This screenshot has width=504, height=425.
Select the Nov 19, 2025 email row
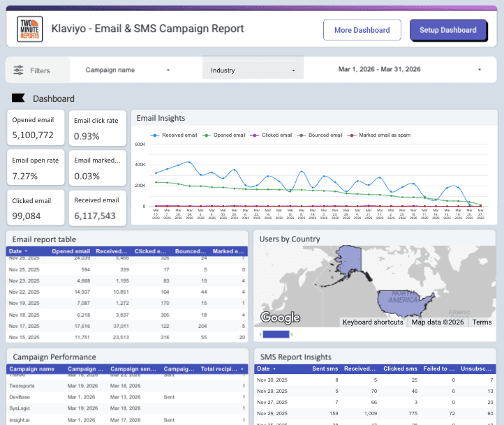(127, 304)
